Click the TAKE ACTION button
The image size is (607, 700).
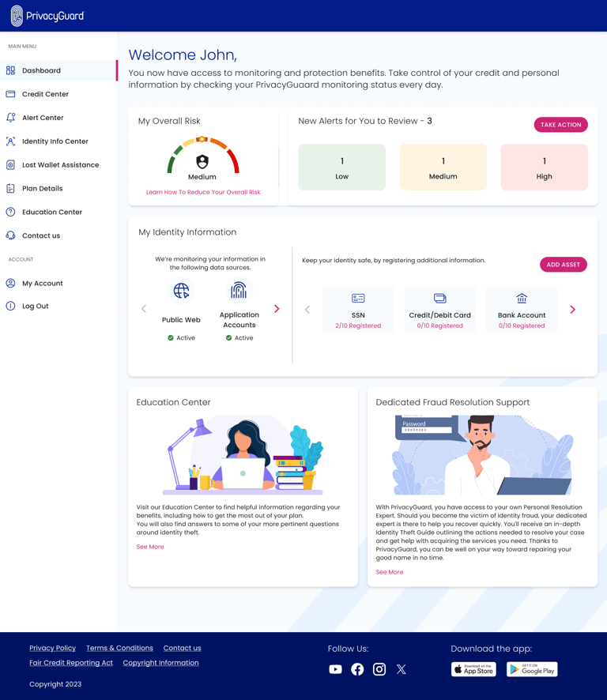pyautogui.click(x=561, y=125)
